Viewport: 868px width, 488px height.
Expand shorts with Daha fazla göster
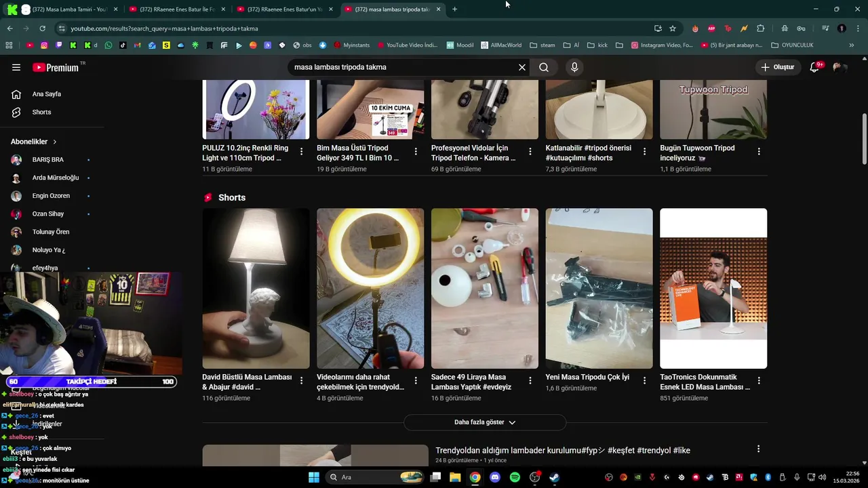pos(485,422)
